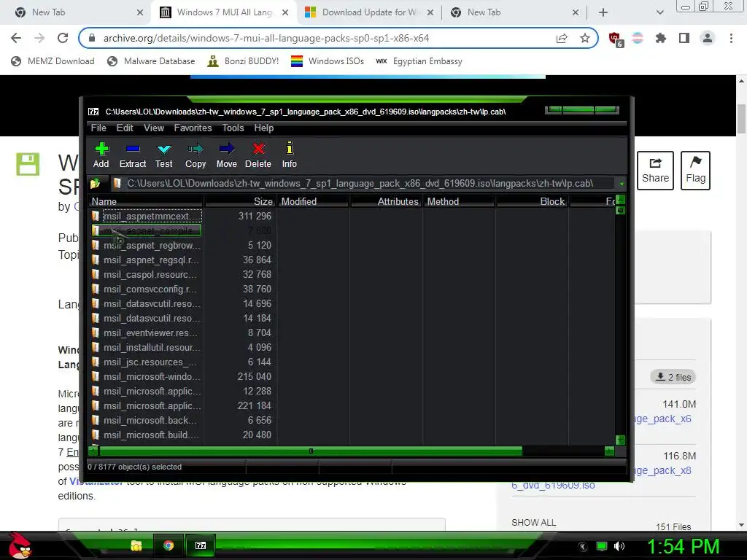
Task: Open the Help menu
Action: pyautogui.click(x=264, y=128)
